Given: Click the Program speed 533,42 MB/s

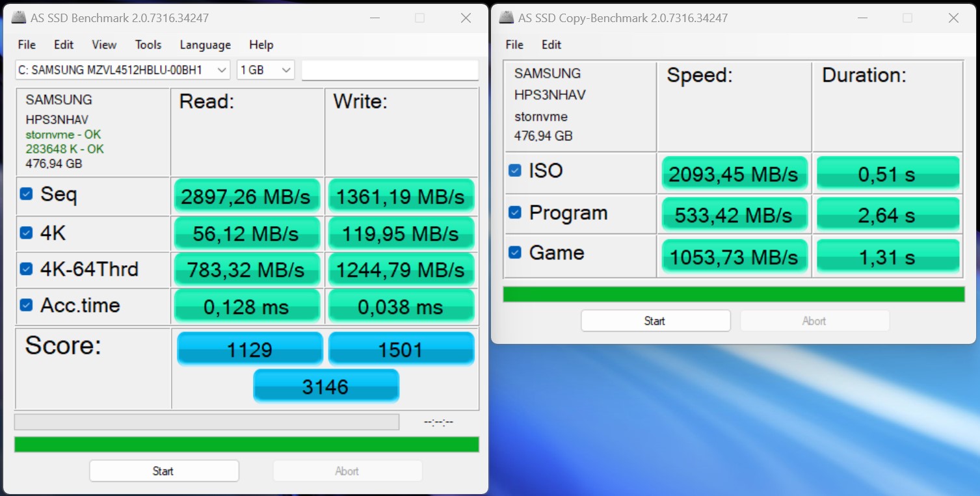Looking at the screenshot, I should click(734, 215).
